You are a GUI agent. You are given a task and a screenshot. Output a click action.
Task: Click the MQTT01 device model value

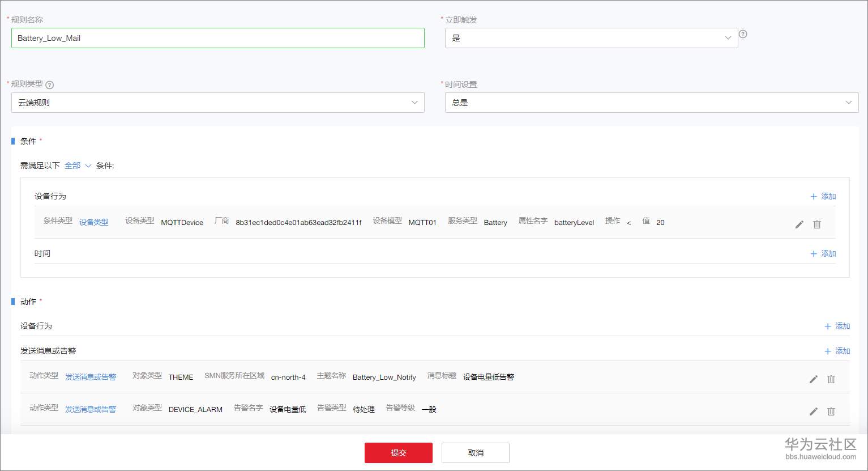pos(422,222)
